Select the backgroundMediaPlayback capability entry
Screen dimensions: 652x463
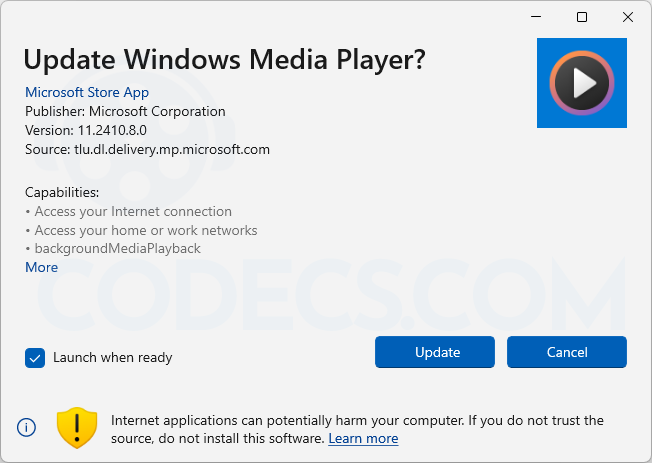point(118,248)
